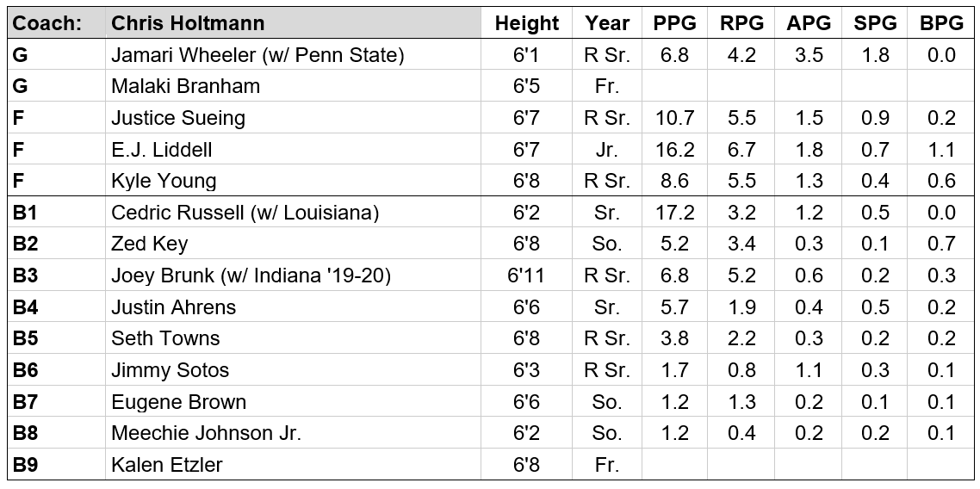Select the Kyle Young name cell

293,181
